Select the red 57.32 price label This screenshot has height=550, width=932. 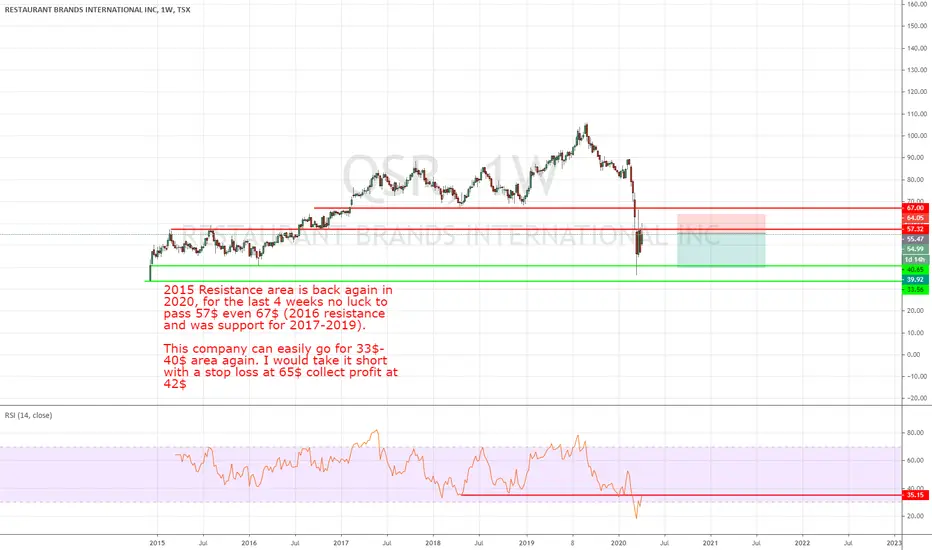pyautogui.click(x=915, y=229)
